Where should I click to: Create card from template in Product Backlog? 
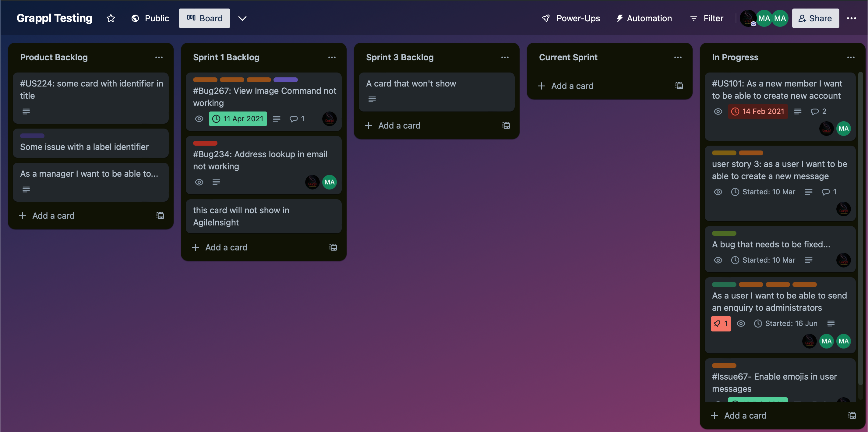click(160, 216)
